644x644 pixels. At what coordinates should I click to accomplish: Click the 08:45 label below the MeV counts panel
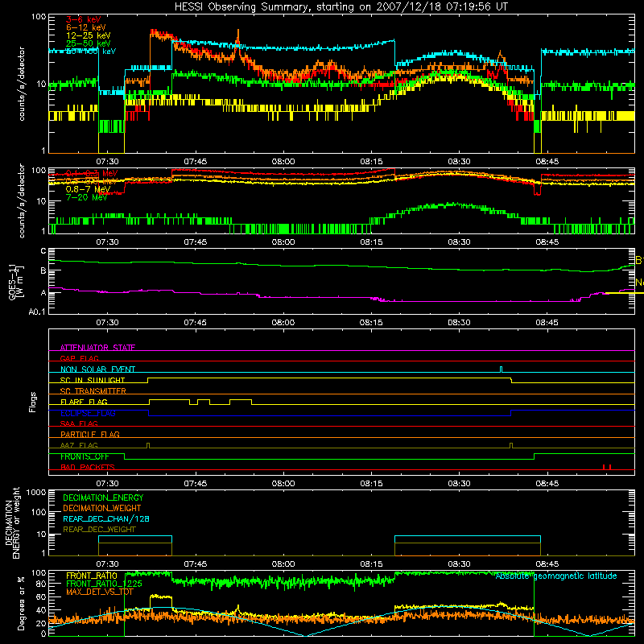click(x=547, y=242)
